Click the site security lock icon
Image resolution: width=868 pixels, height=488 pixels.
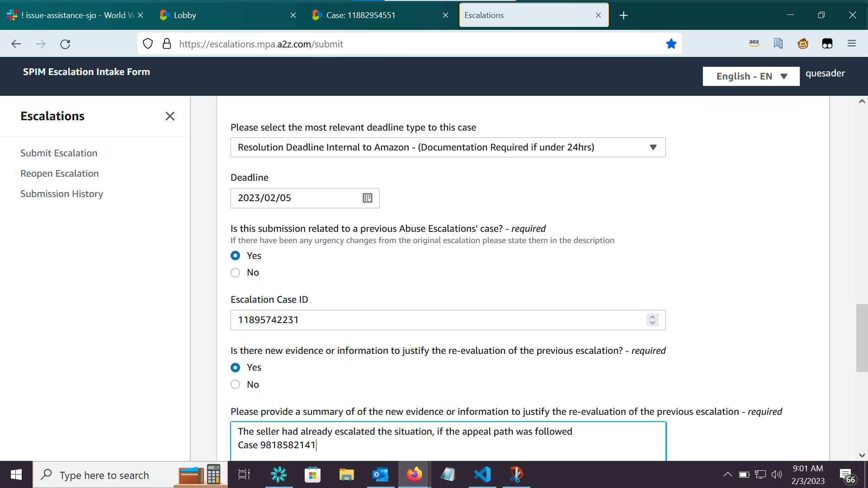point(167,44)
